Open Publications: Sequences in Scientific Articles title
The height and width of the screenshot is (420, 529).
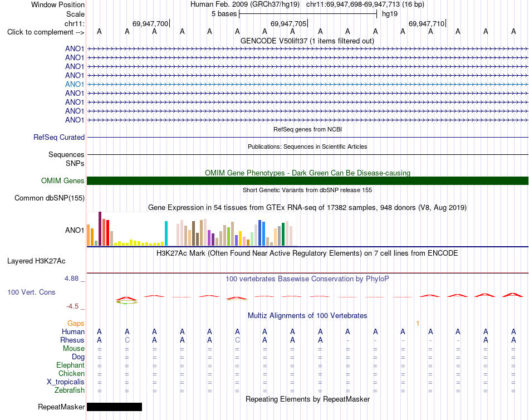click(307, 146)
